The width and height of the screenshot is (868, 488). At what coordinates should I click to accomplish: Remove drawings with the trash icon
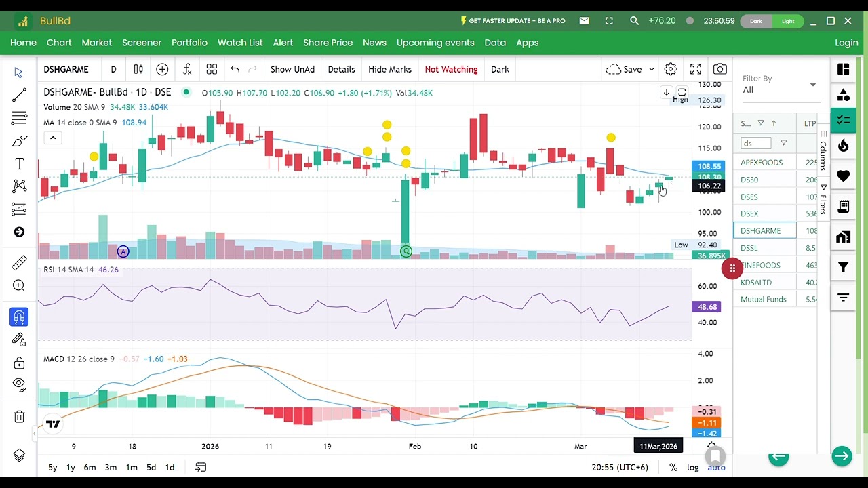[x=19, y=416]
